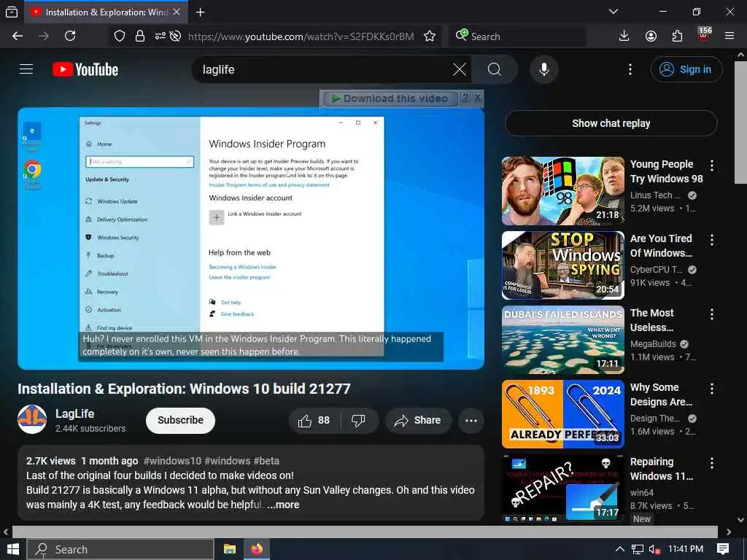Open Dubai's Failed Islands thumbnail
Screen dimensions: 747x560
pos(562,340)
